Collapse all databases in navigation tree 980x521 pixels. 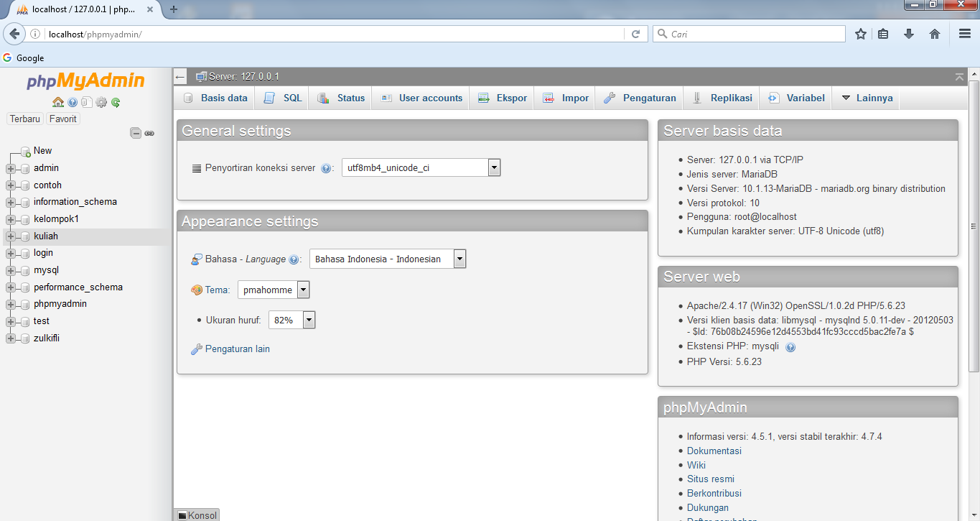click(x=135, y=133)
